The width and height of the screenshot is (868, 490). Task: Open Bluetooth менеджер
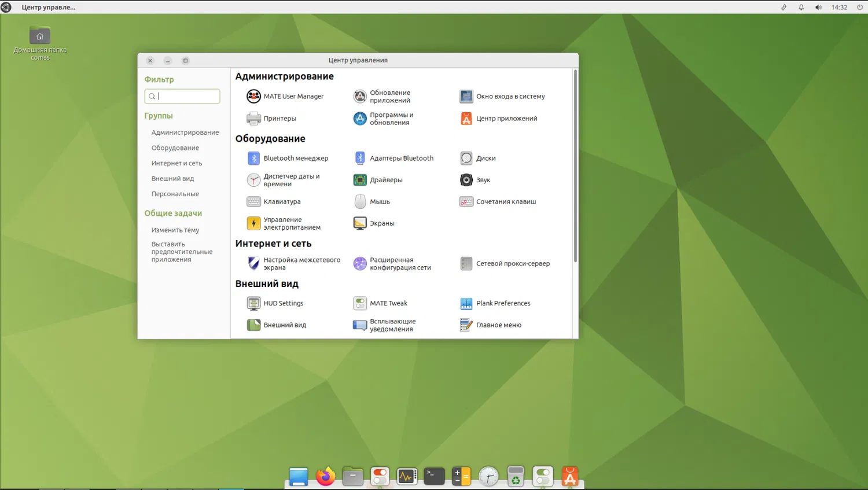click(x=288, y=158)
